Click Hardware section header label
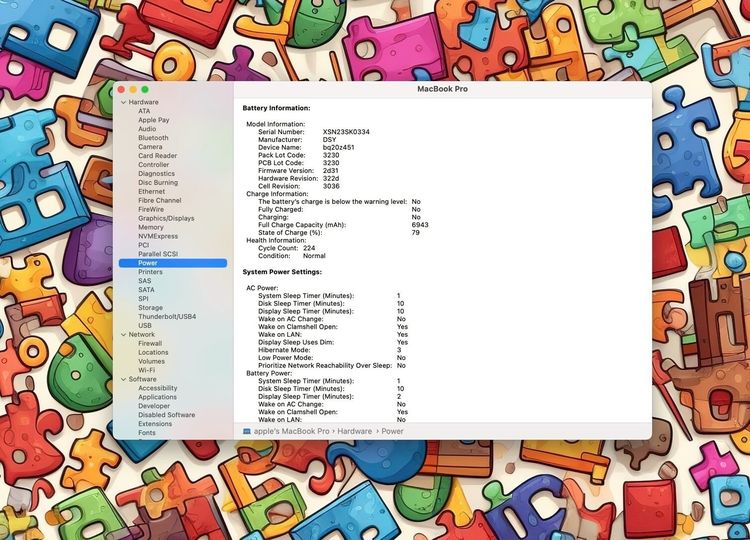 click(143, 102)
